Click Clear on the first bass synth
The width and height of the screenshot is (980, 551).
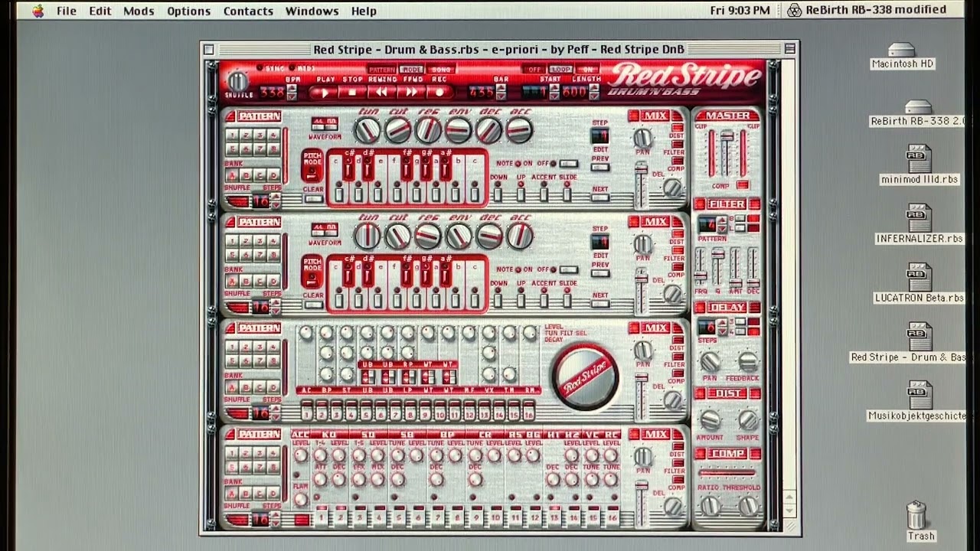312,199
